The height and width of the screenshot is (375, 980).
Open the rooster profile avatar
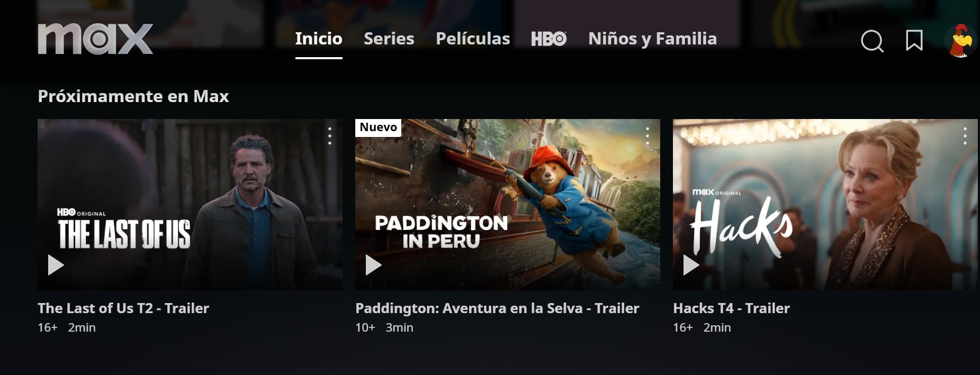click(x=961, y=40)
